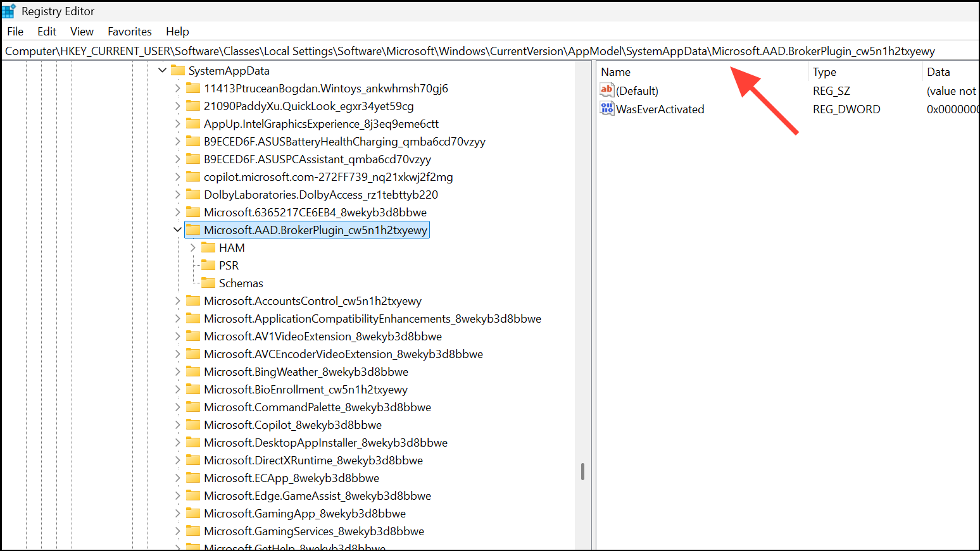Expand the Microsoft.BingWeather key

(177, 372)
